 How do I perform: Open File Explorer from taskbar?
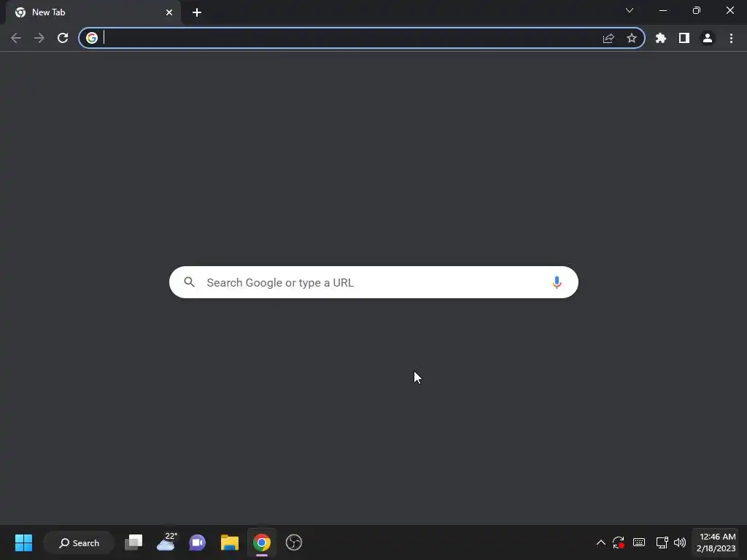pos(230,542)
